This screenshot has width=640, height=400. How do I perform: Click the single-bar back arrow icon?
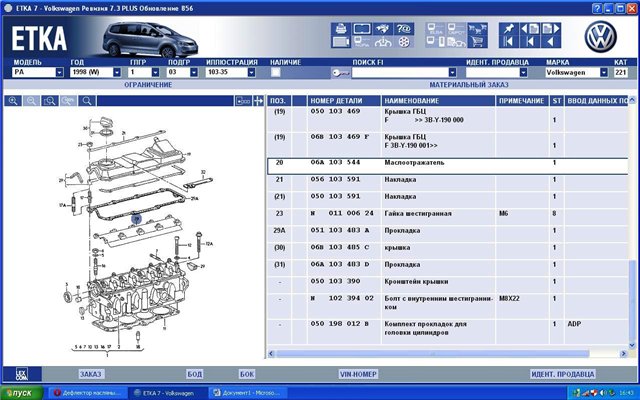point(530,42)
